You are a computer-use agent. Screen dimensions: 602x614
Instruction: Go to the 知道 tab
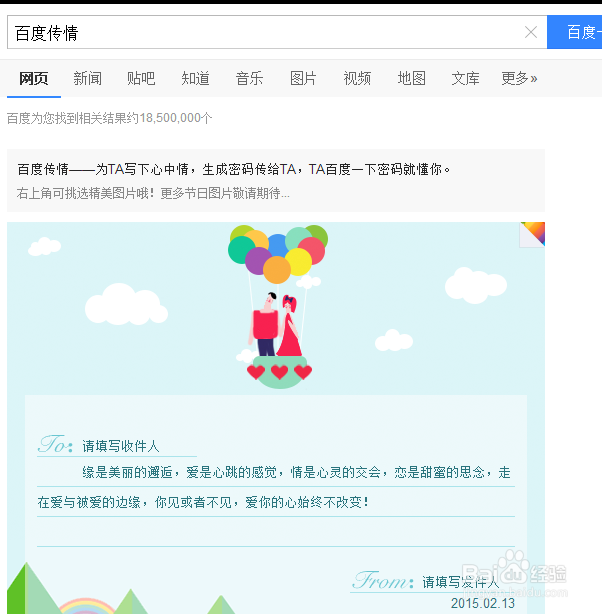point(195,78)
